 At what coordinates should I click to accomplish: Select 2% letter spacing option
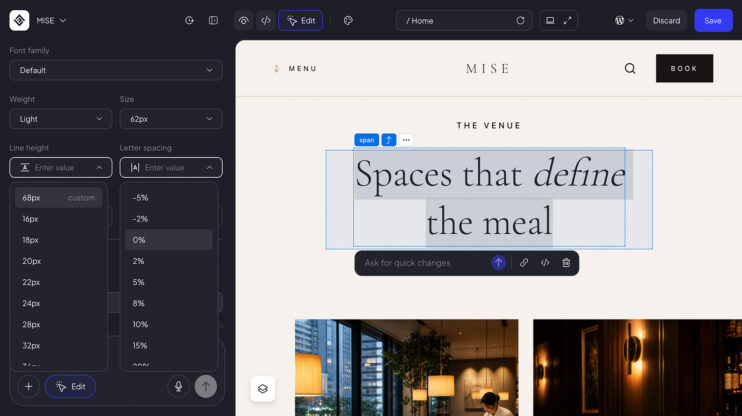pos(168,261)
